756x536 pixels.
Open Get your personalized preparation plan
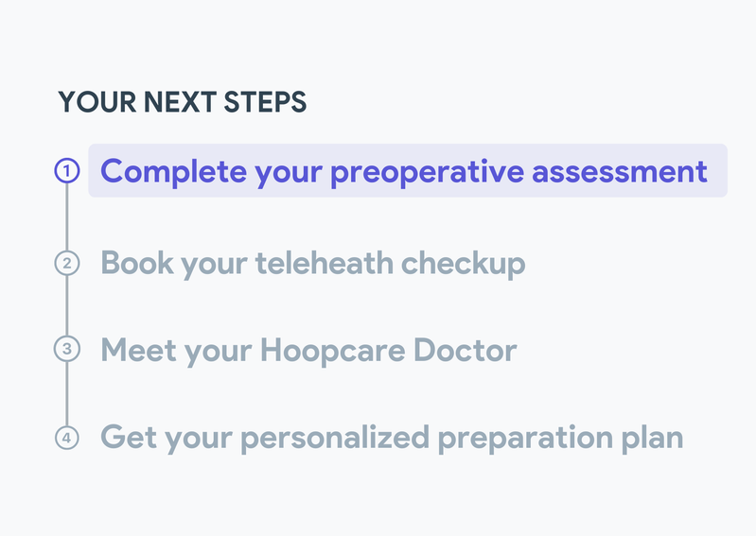[x=392, y=438]
